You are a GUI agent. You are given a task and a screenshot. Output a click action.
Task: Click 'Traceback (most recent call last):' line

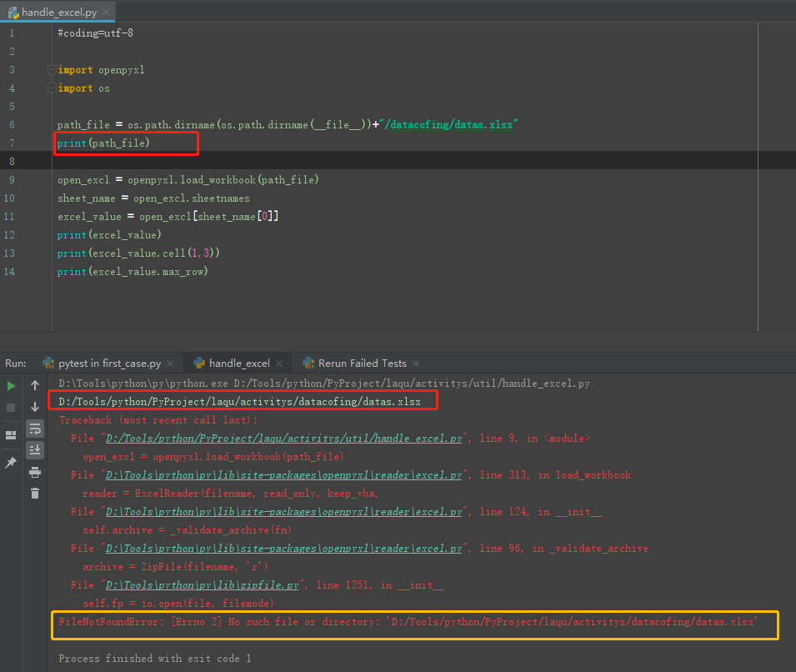(x=158, y=420)
